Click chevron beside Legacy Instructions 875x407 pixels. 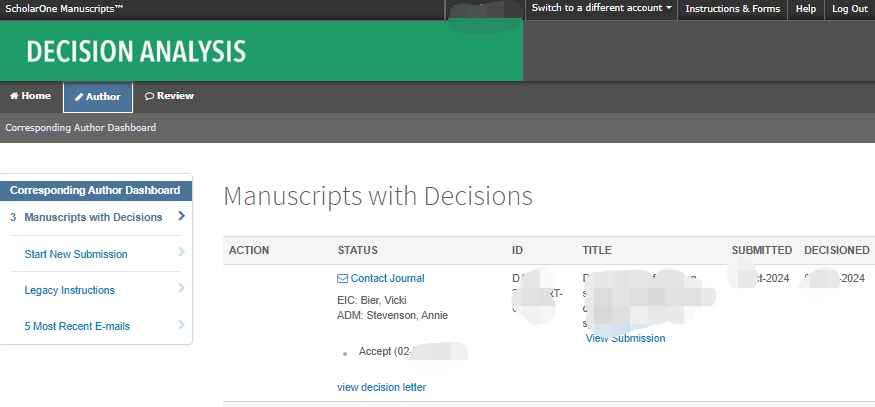(181, 289)
